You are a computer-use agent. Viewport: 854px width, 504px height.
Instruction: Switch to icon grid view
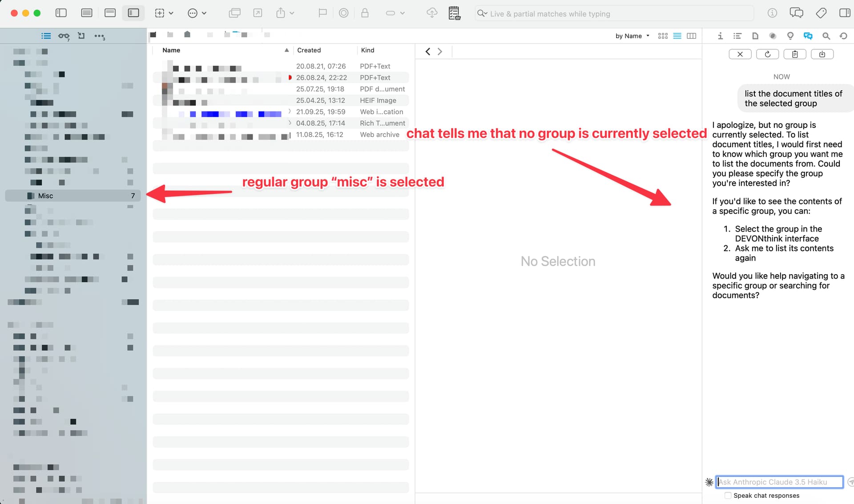pyautogui.click(x=663, y=36)
